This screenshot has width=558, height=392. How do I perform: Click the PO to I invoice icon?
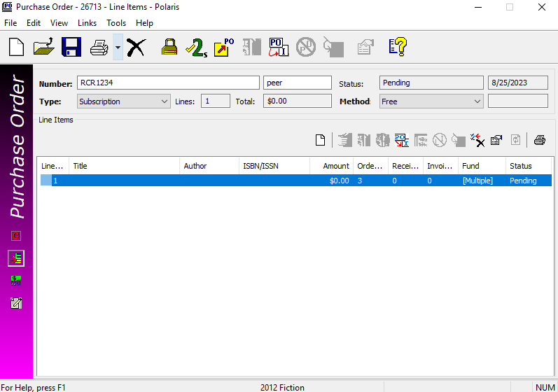pyautogui.click(x=279, y=47)
